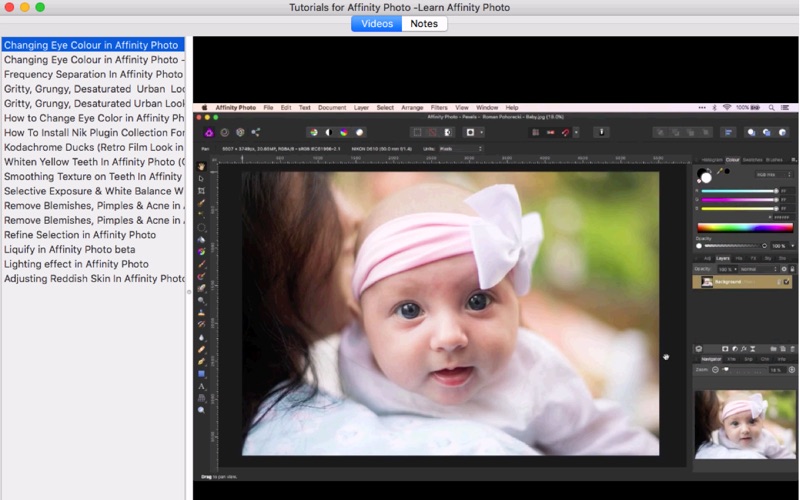Screen dimensions: 800x500
Task: Select the Pen tool
Action: pos(202,361)
